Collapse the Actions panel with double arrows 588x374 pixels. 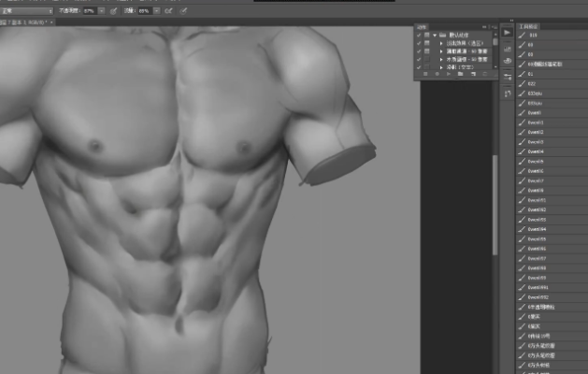tap(484, 27)
